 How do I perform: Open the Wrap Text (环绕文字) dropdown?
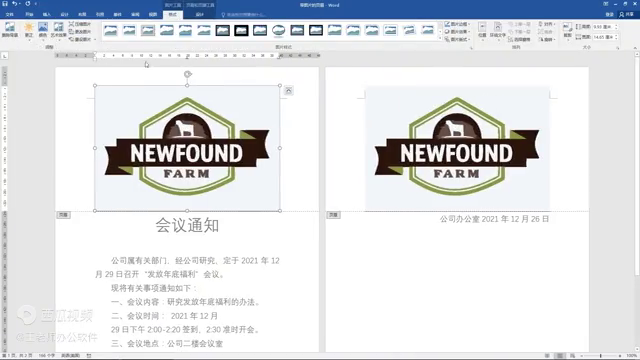tap(498, 31)
